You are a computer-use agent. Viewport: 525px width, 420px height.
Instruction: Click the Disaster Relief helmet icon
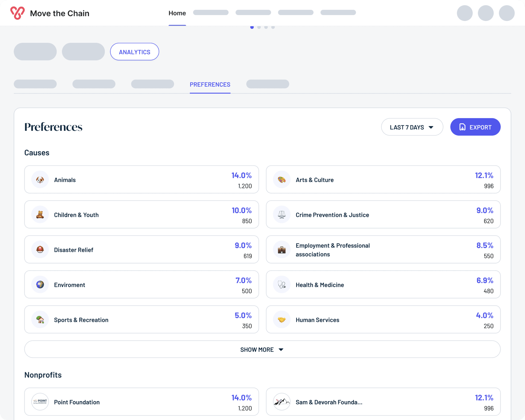coord(40,249)
